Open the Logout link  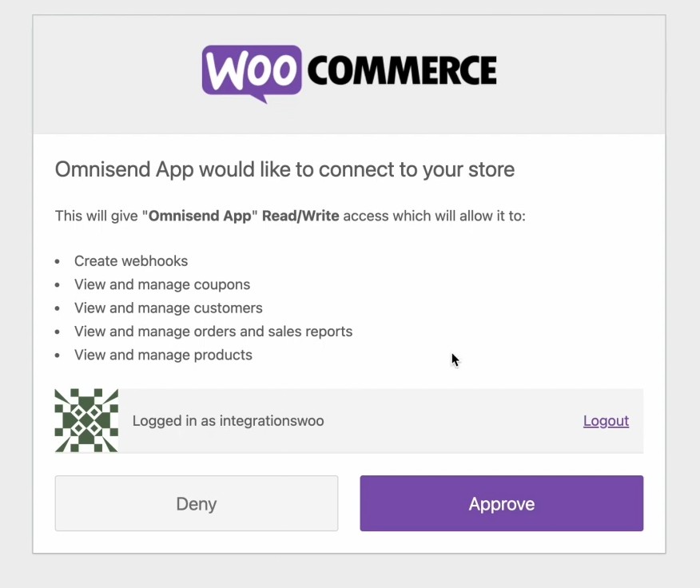click(606, 420)
